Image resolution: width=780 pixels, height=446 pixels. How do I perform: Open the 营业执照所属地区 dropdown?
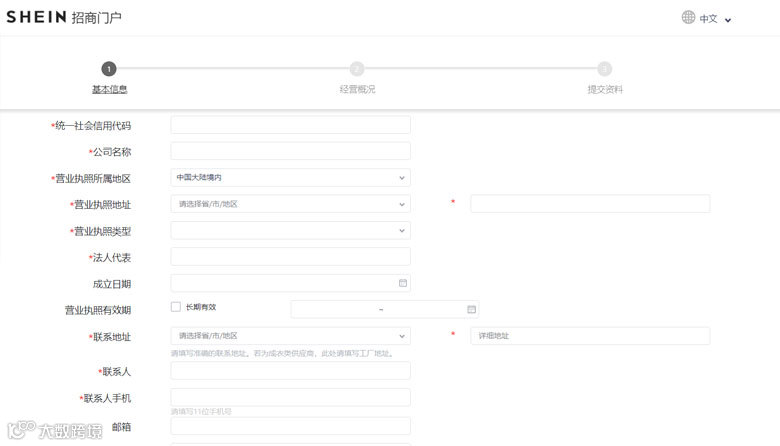pyautogui.click(x=291, y=178)
